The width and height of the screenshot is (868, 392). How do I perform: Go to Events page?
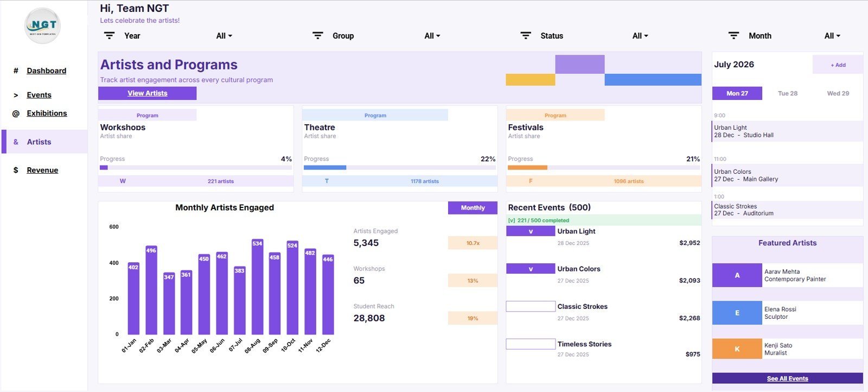[x=39, y=95]
